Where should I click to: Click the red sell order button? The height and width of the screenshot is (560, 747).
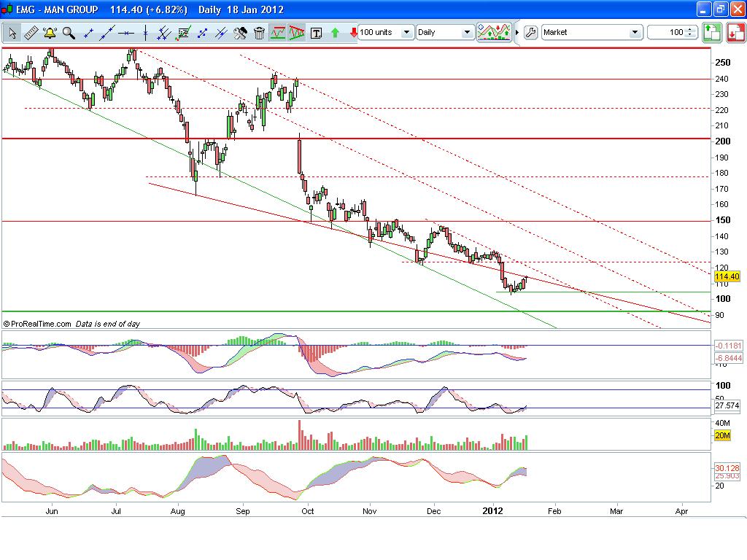pyautogui.click(x=735, y=33)
